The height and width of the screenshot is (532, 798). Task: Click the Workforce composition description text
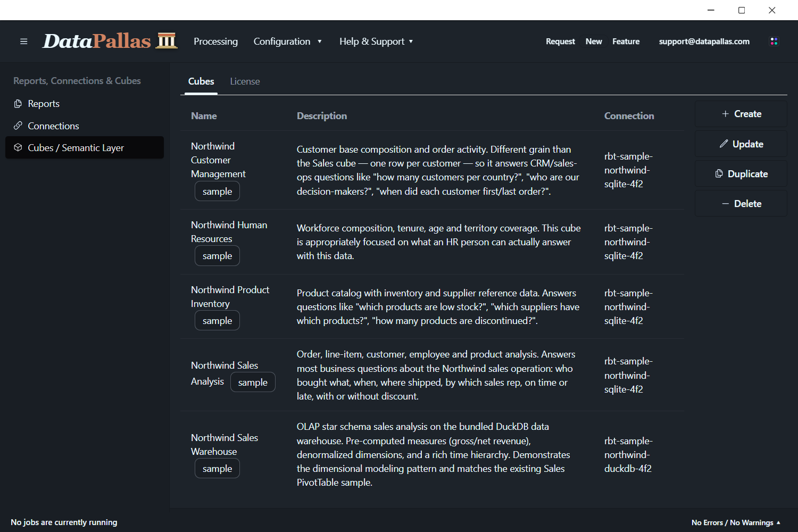(438, 242)
